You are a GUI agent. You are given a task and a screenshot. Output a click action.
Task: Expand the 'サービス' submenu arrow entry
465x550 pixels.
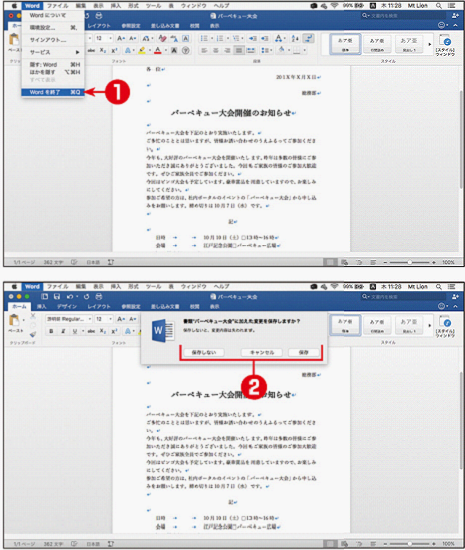pyautogui.click(x=53, y=52)
